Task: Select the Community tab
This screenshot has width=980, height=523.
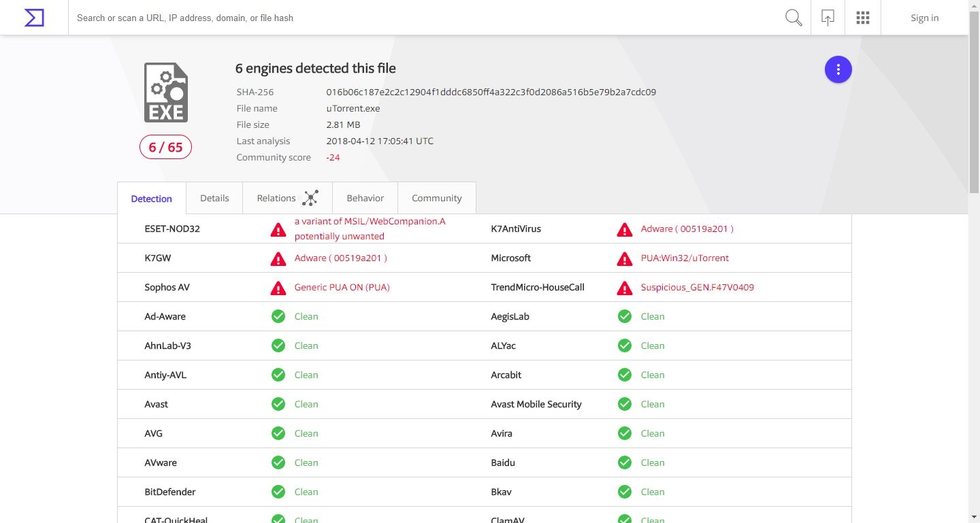Action: pyautogui.click(x=436, y=198)
